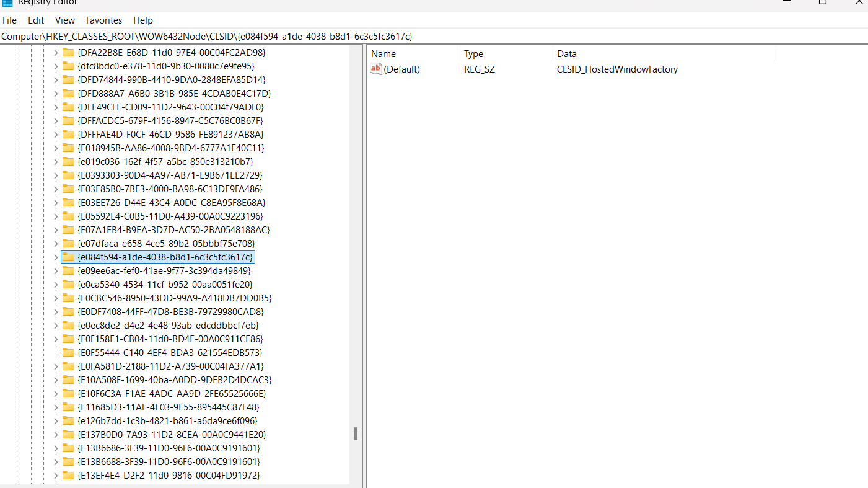Click the folder icon for {E0F55444-C140-4EF4-BDA3-621554EDB573}
Image resolution: width=868 pixels, height=488 pixels.
coord(68,352)
